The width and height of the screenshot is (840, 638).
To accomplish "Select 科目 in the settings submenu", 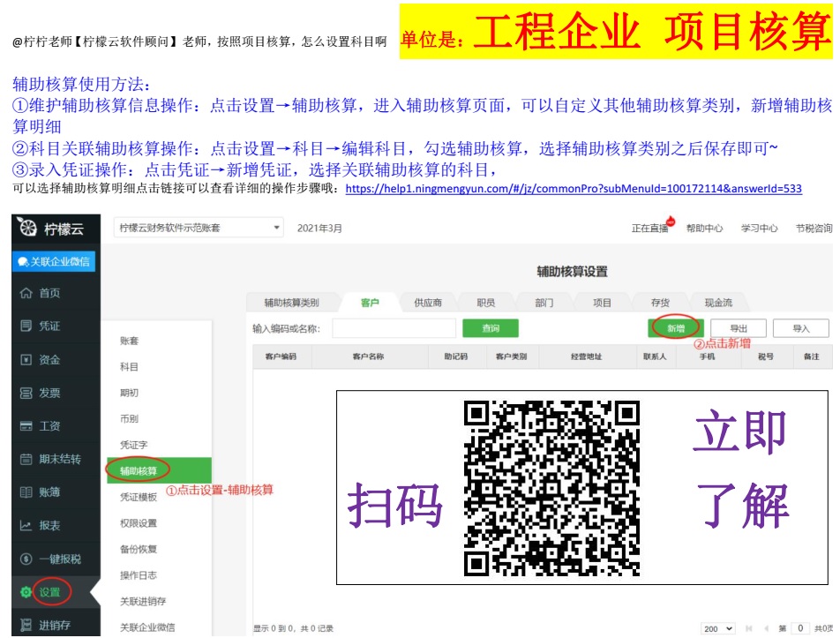I will 130,366.
